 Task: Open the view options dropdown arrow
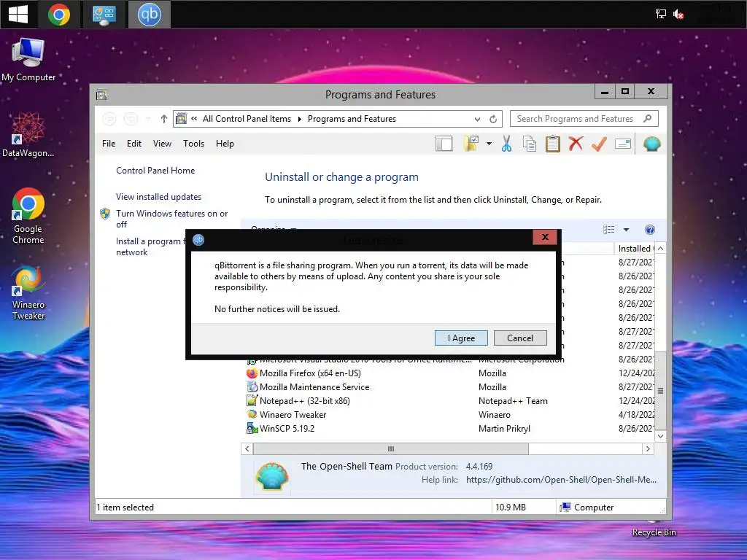626,230
